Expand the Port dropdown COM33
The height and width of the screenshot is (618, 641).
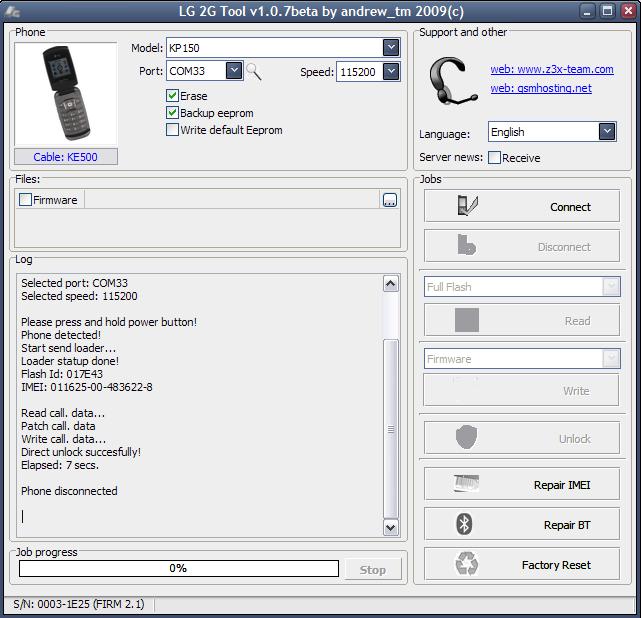[x=234, y=71]
